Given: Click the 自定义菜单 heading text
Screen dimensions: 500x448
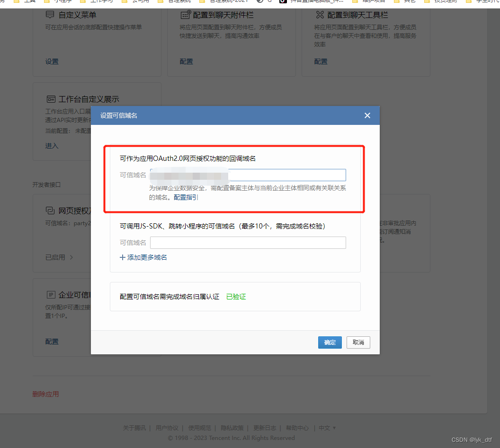Looking at the screenshot, I should 78,15.
